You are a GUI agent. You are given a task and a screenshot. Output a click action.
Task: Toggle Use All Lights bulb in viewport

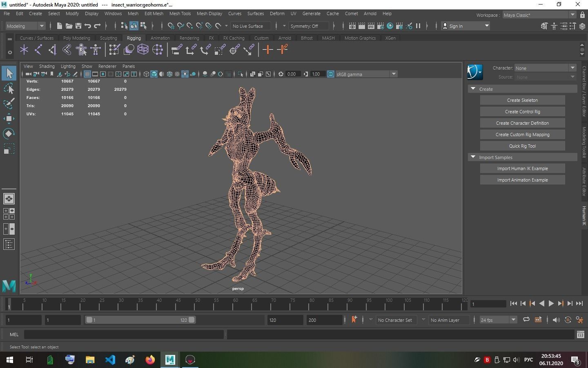(x=185, y=74)
